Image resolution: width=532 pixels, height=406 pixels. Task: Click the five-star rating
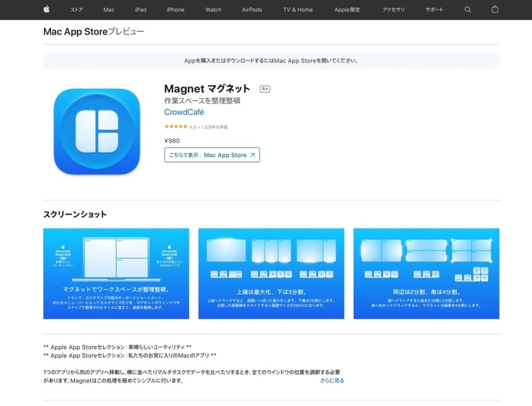176,126
